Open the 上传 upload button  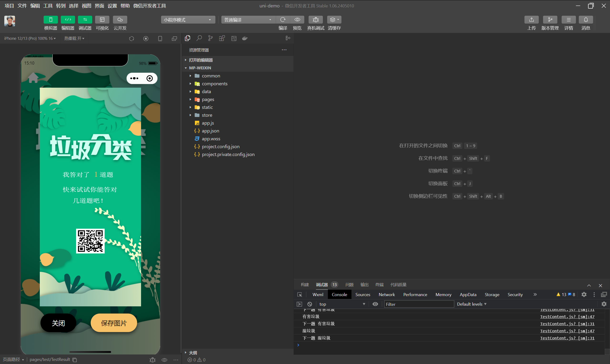click(x=531, y=20)
